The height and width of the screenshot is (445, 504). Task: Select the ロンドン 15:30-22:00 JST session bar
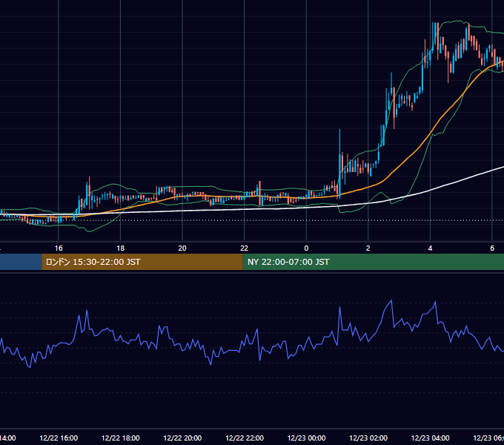point(142,262)
